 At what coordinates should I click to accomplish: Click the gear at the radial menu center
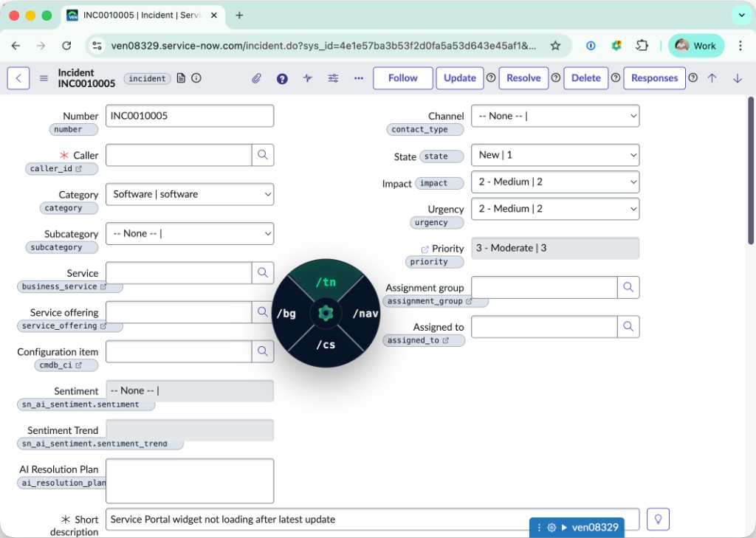point(326,312)
